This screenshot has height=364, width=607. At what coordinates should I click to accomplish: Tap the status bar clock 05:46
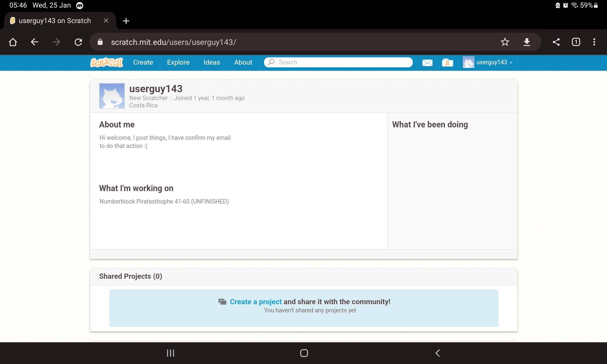point(18,5)
